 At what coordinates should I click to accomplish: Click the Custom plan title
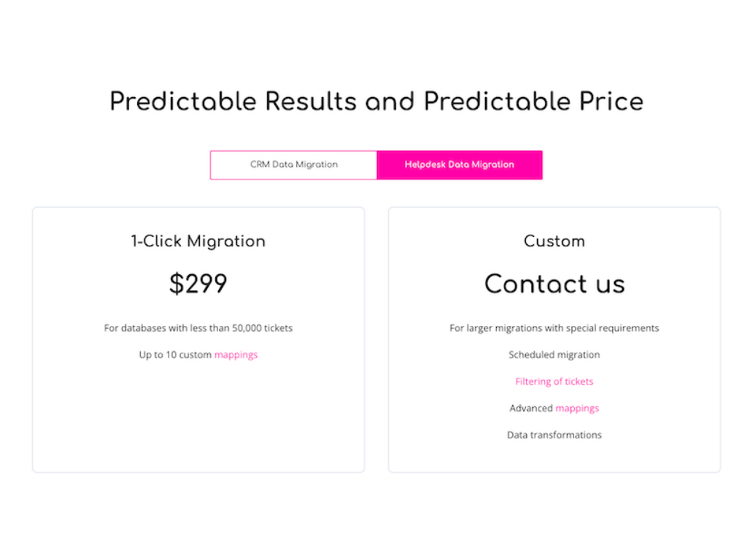tap(554, 241)
